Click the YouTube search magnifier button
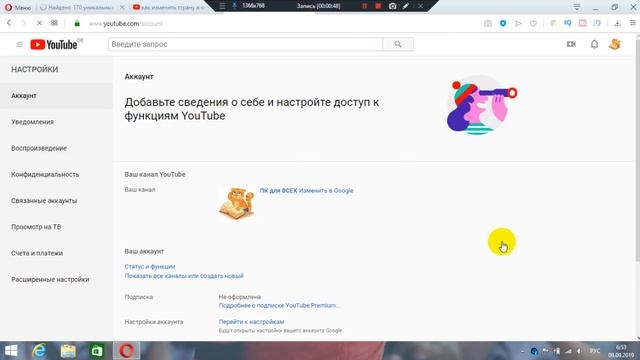The width and height of the screenshot is (640, 360). (x=398, y=44)
